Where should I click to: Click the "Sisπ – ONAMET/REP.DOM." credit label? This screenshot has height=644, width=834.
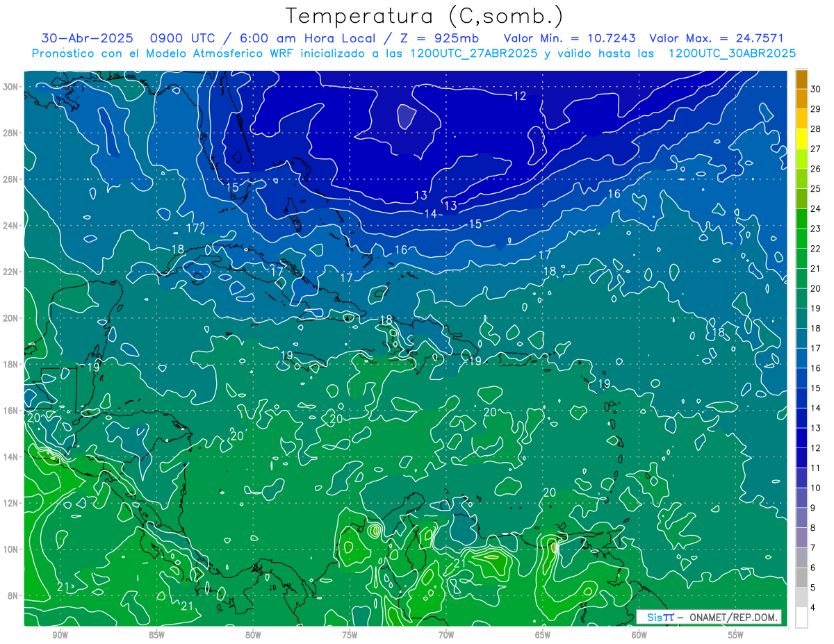click(x=709, y=617)
